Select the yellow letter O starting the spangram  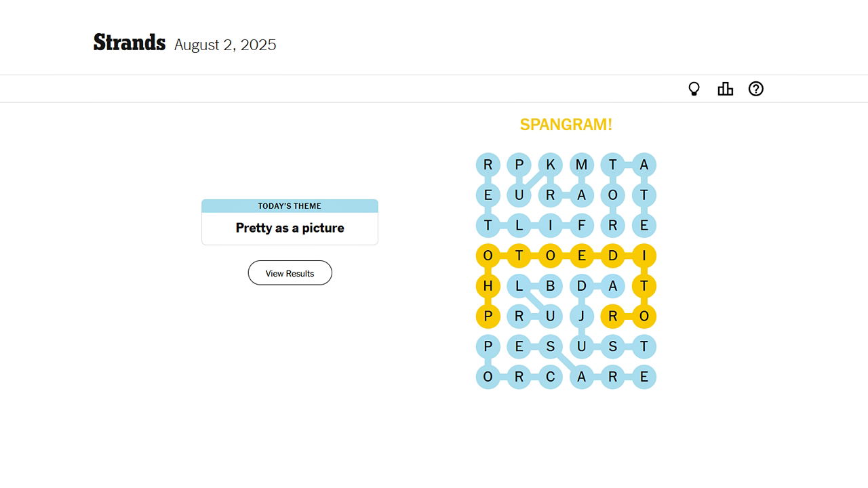(x=488, y=256)
